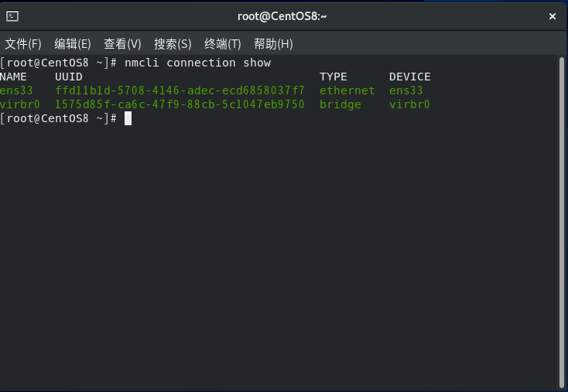568x392 pixels.
Task: Close the root@CentOS8 terminal window
Action: click(x=553, y=16)
